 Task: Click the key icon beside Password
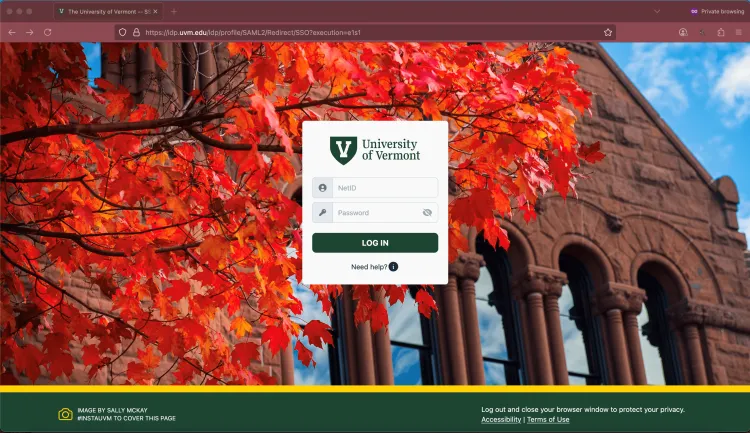tap(322, 213)
